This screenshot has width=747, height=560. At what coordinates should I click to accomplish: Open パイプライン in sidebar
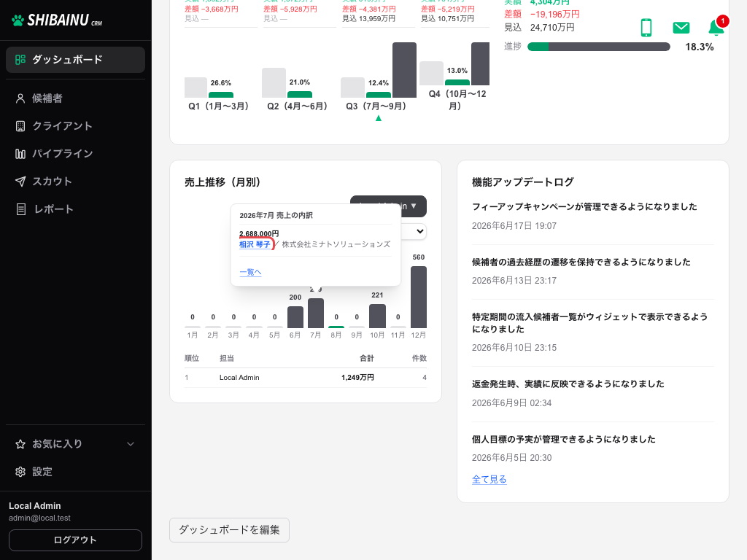coord(75,154)
